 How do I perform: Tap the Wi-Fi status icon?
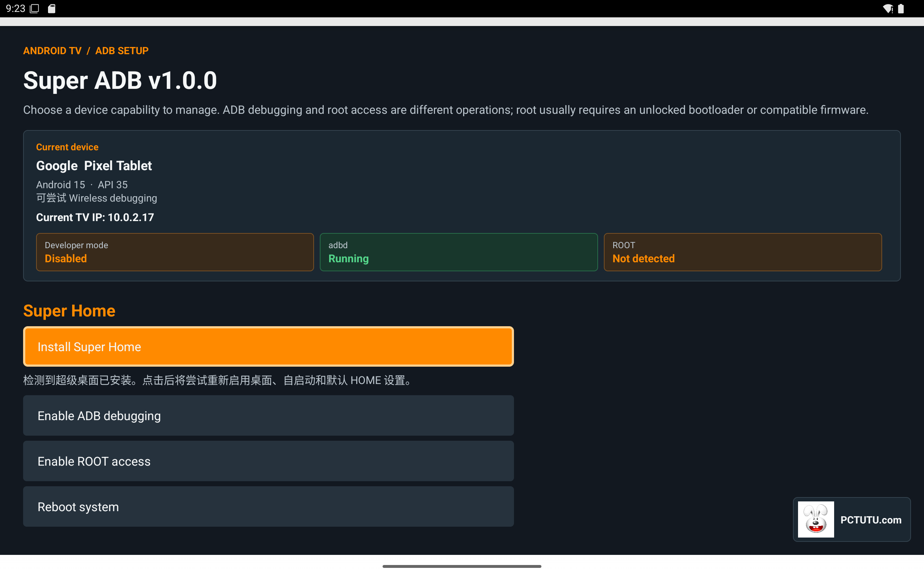888,8
